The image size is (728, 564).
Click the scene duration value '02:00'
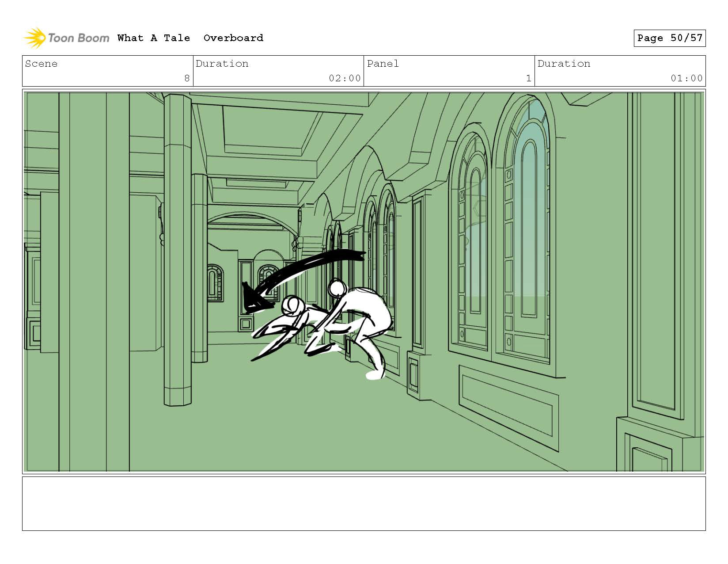pos(345,78)
